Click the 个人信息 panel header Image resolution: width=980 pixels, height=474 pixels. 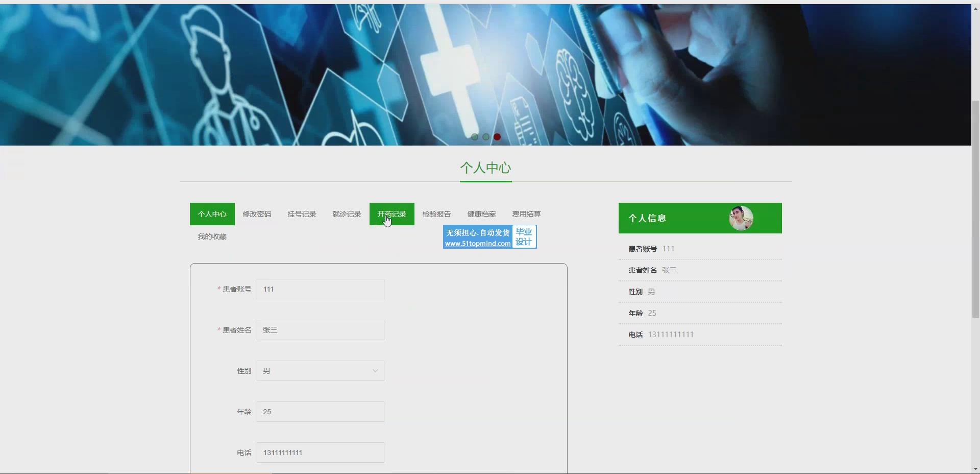tap(700, 218)
